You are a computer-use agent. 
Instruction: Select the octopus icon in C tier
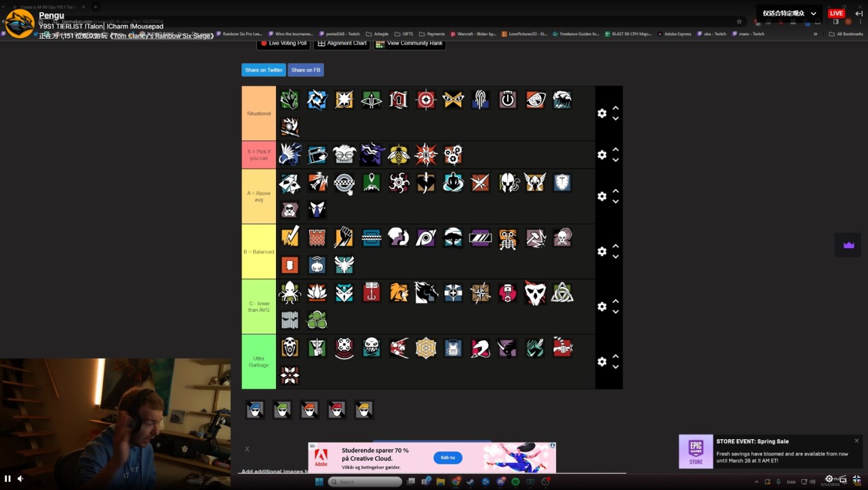pos(290,293)
